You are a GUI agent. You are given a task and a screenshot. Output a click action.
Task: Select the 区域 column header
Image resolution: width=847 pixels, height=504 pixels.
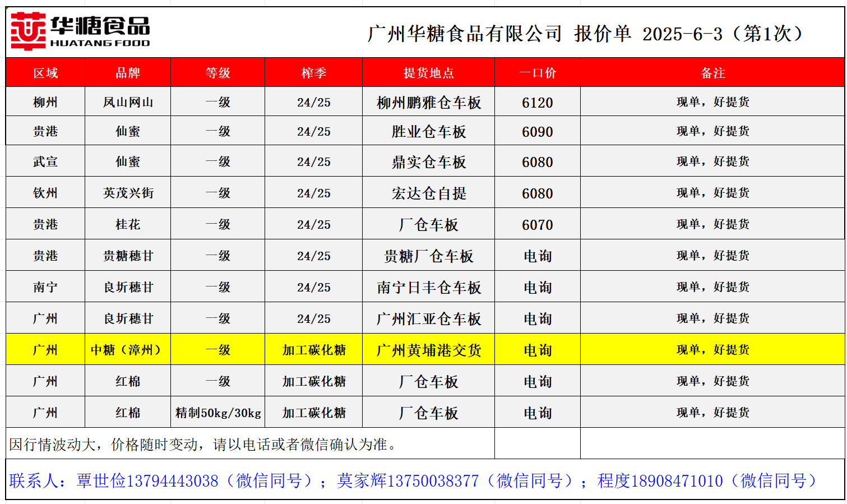point(45,73)
